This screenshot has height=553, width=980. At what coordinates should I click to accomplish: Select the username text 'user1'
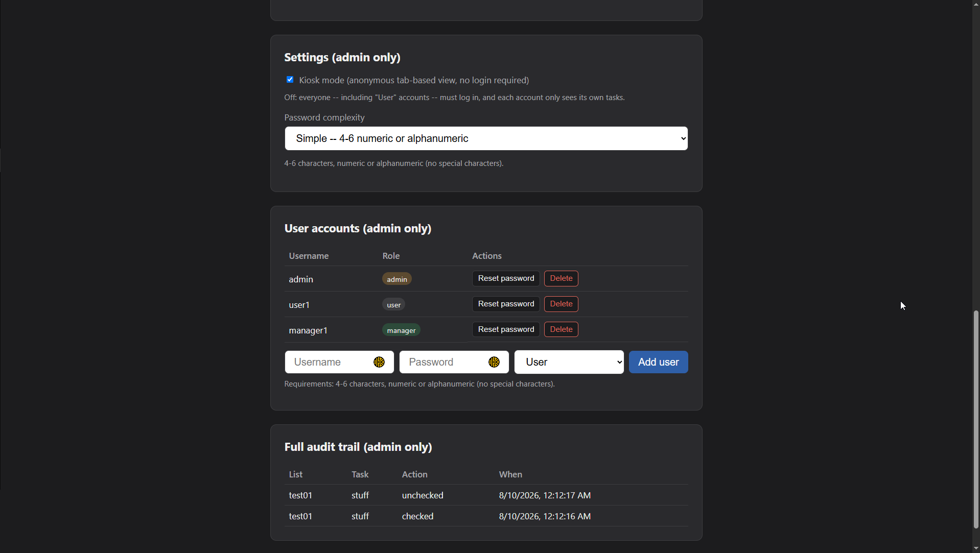tap(299, 305)
